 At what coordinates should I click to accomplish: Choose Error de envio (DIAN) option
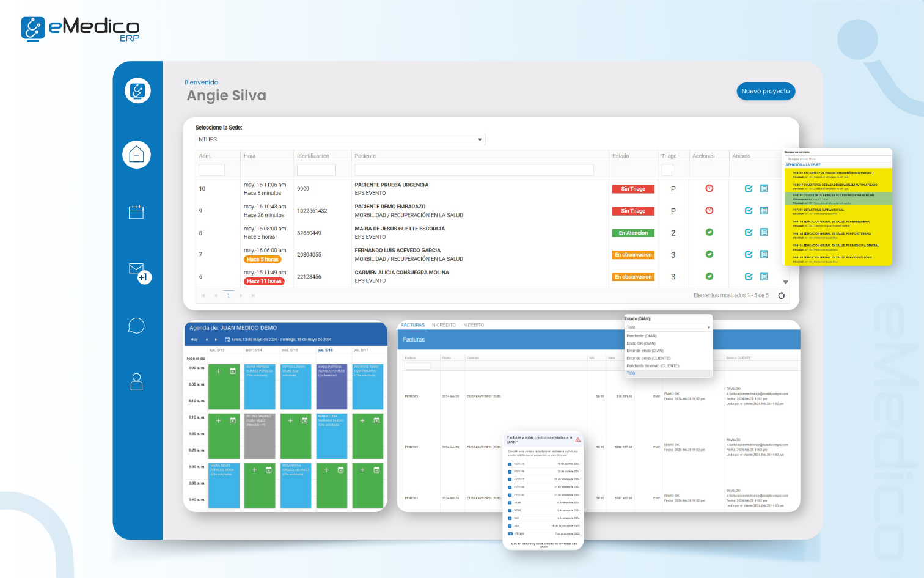click(x=668, y=351)
